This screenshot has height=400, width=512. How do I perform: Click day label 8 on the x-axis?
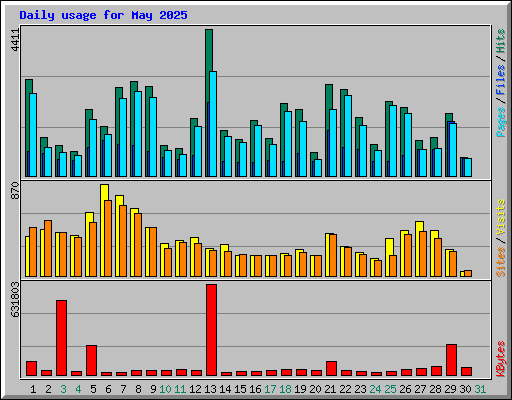click(x=138, y=389)
